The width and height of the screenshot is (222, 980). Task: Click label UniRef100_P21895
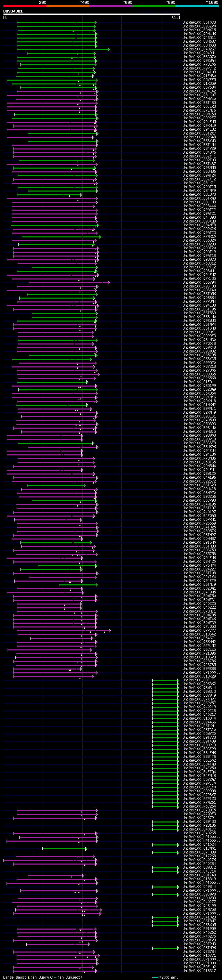pyautogui.click(x=199, y=654)
